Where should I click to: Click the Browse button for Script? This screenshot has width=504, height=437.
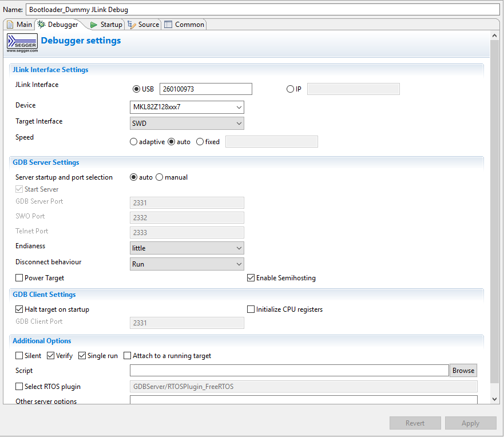click(463, 371)
